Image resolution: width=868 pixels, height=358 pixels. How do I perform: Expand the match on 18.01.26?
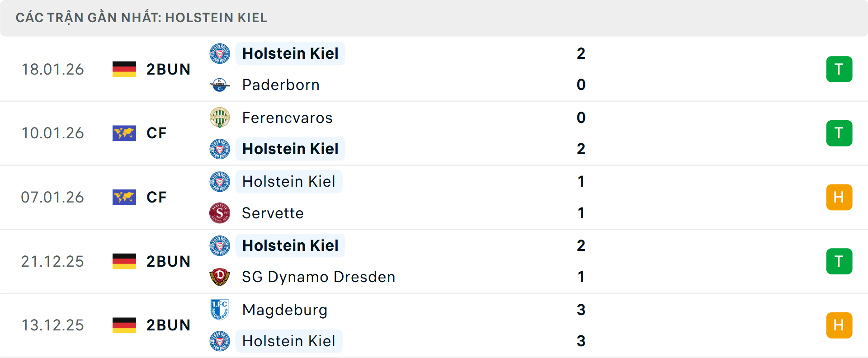tap(434, 69)
